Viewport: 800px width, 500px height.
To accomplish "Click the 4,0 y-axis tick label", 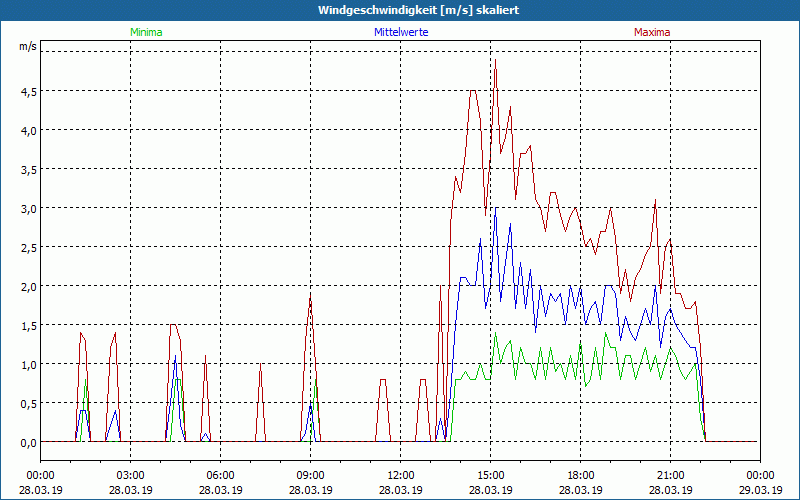I will pos(29,130).
